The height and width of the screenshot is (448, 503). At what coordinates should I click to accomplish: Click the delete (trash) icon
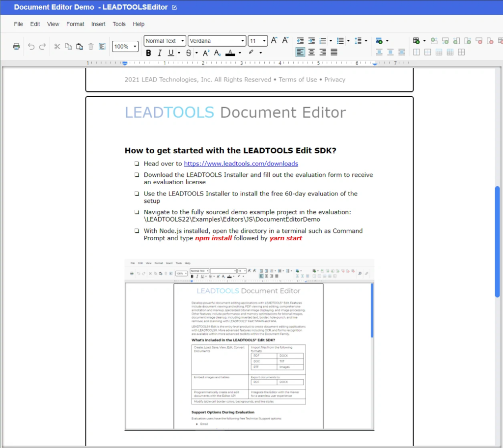(x=91, y=46)
